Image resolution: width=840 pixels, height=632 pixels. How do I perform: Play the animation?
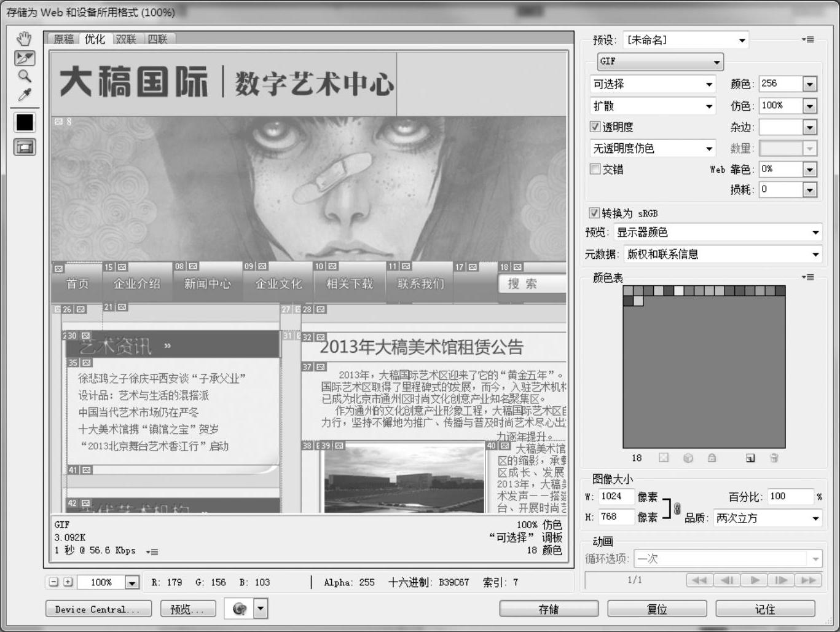[754, 580]
